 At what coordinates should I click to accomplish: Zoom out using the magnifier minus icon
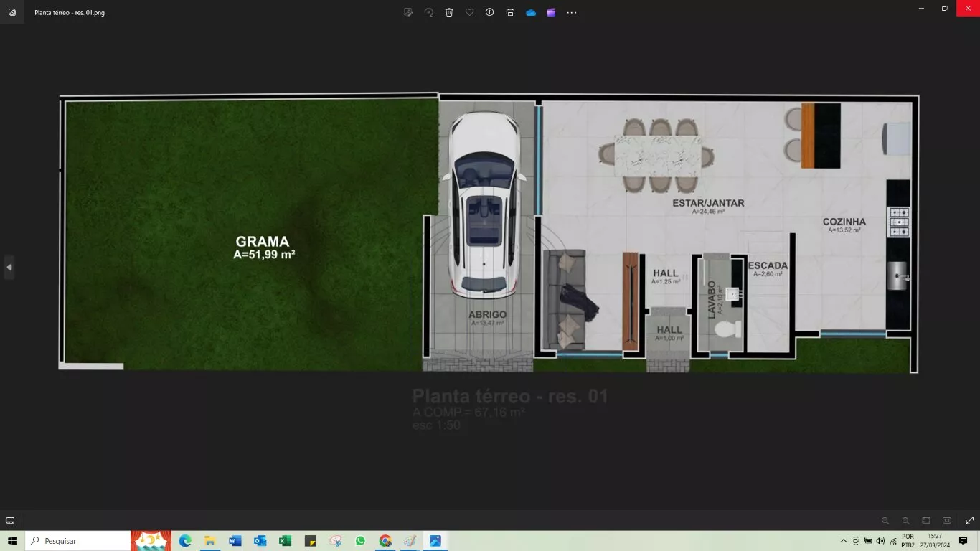click(x=885, y=520)
